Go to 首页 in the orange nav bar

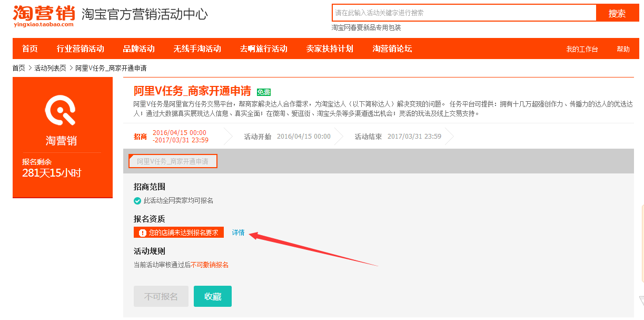30,49
